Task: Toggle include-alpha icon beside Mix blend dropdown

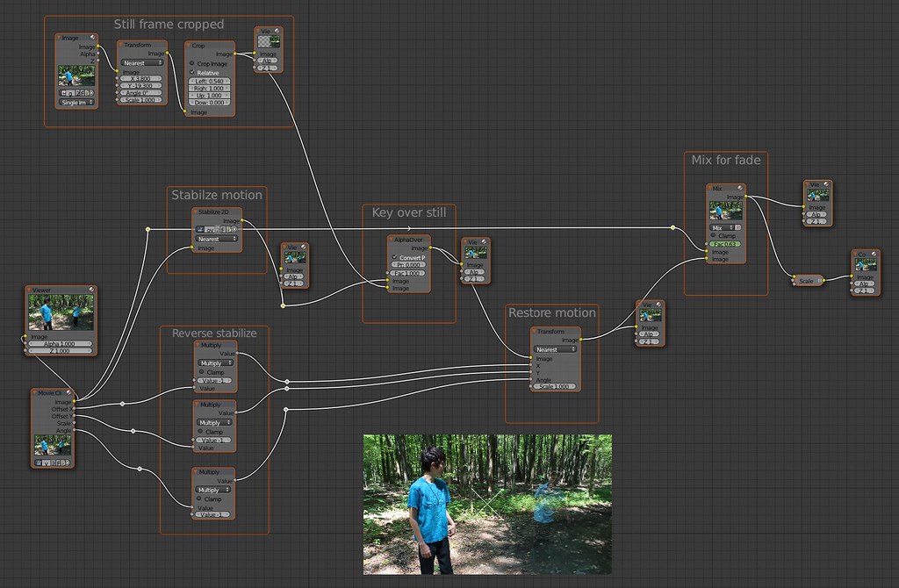Action: click(x=737, y=227)
